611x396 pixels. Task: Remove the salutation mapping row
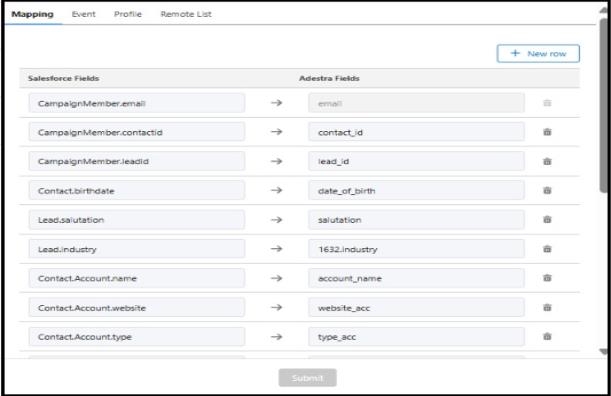547,220
